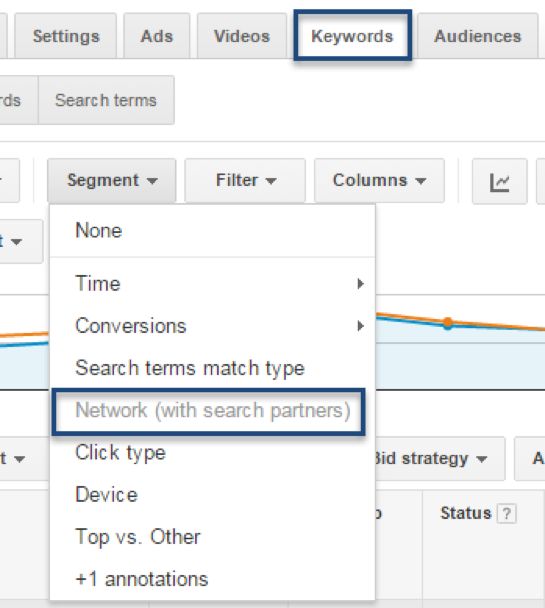Choose None in the Segment menu
This screenshot has height=608, width=545.
coord(212,231)
